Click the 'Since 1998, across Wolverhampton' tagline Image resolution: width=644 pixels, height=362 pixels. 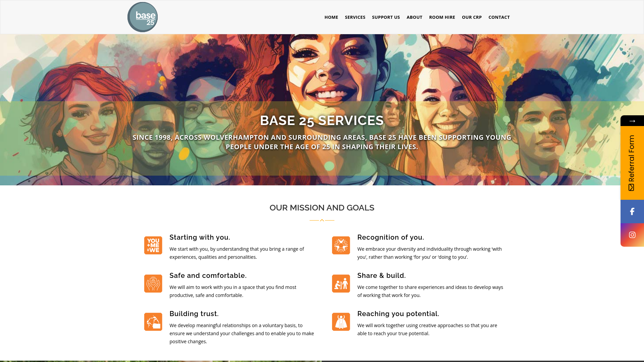[x=322, y=142]
